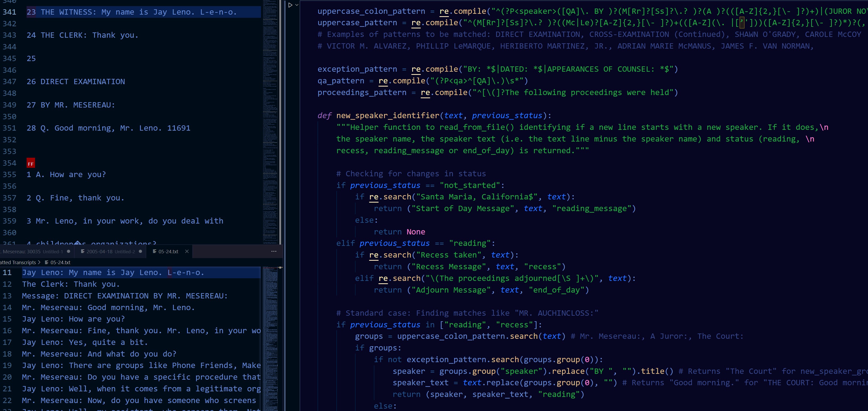Viewport: 868px width, 411px height.
Task: Place cursor on the new_speaker_identifier definition
Action: pos(387,115)
